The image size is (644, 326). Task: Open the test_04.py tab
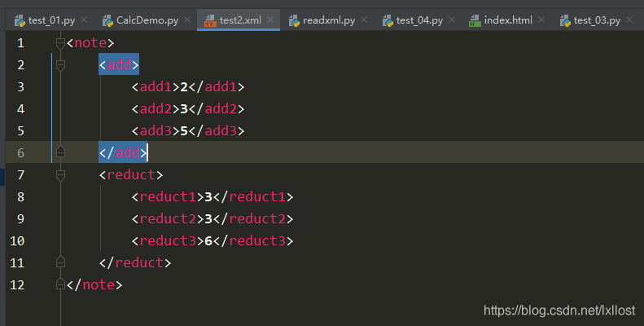click(419, 20)
